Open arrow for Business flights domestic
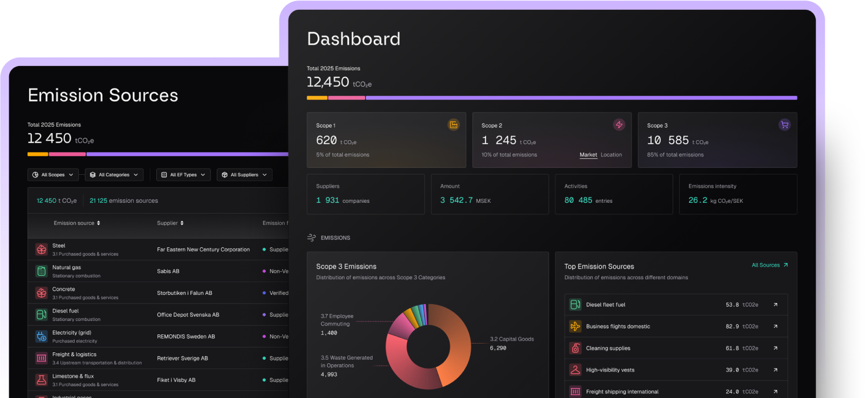The width and height of the screenshot is (868, 398). (775, 326)
